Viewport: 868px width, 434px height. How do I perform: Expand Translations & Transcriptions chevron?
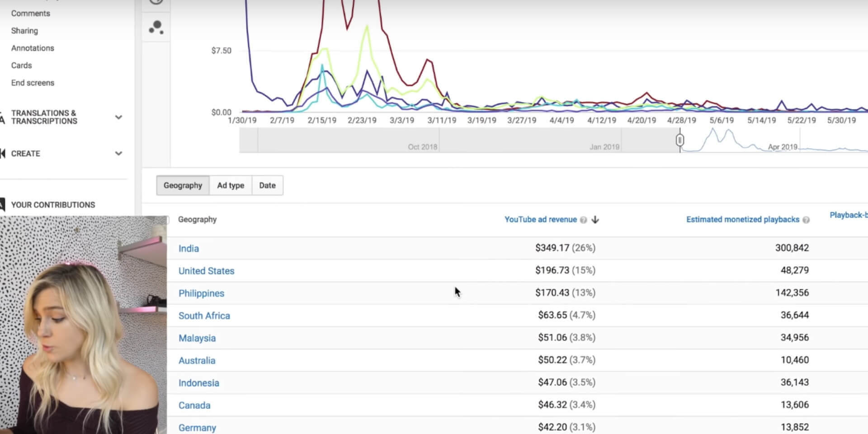118,118
